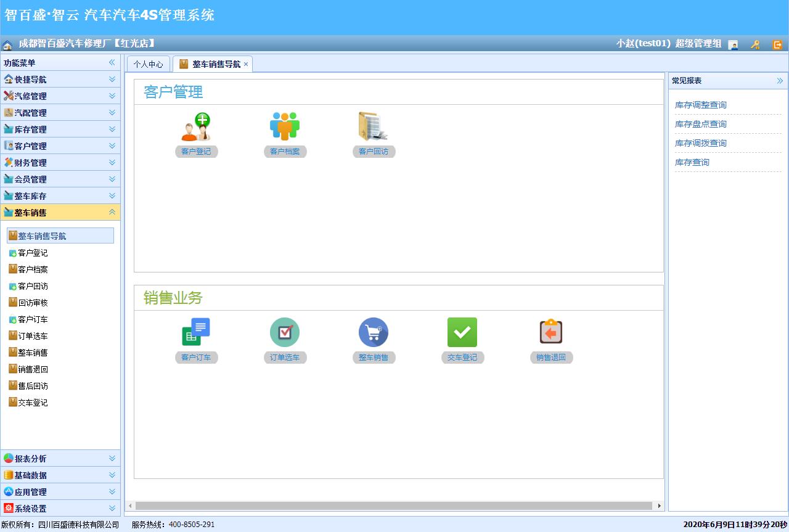Viewport: 789px width, 532px height.
Task: Expand the 应用管理 menu section
Action: pos(112,491)
